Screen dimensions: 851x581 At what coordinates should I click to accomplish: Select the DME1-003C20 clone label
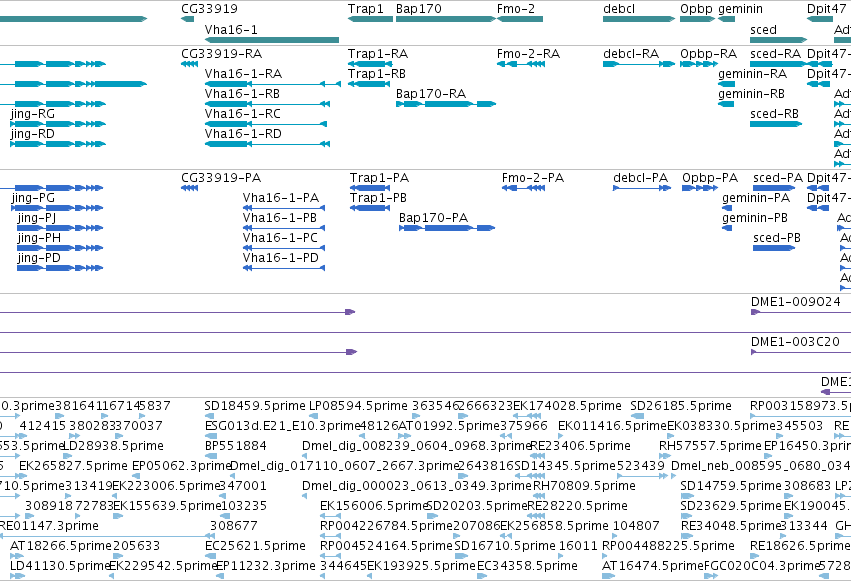tap(795, 342)
